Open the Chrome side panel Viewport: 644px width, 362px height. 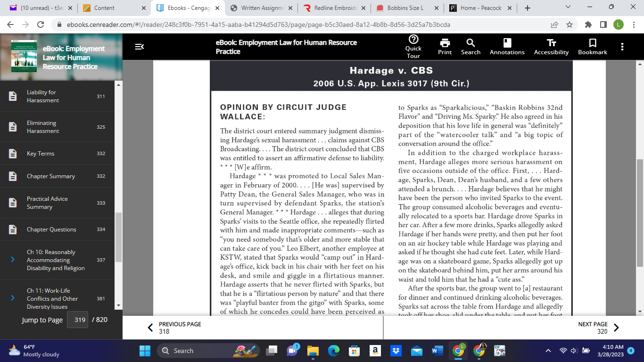point(603,25)
